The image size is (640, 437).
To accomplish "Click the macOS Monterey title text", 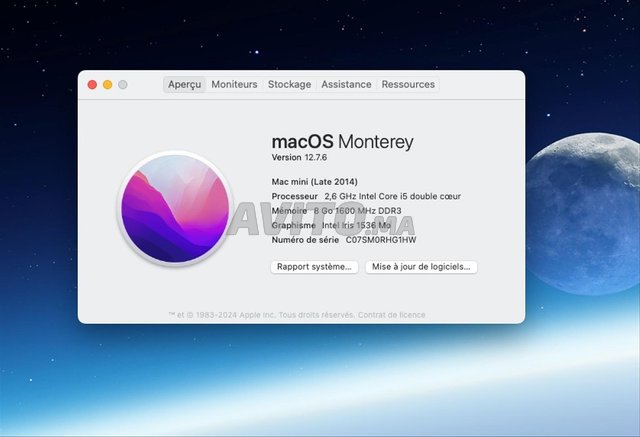I will [x=342, y=142].
